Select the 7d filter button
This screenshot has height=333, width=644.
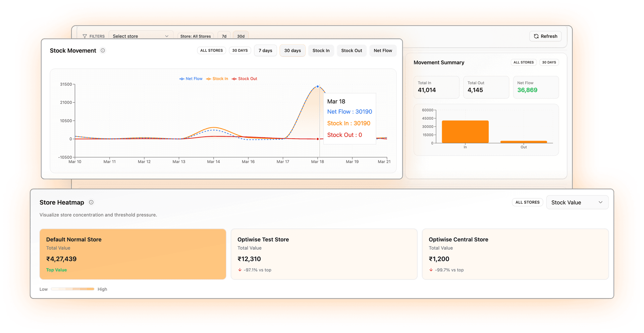coord(224,36)
